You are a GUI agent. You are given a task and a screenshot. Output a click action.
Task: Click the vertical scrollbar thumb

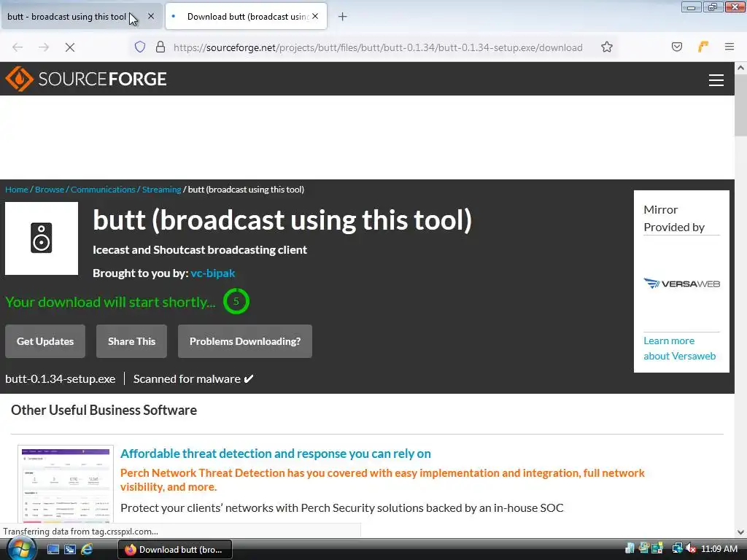click(x=741, y=105)
